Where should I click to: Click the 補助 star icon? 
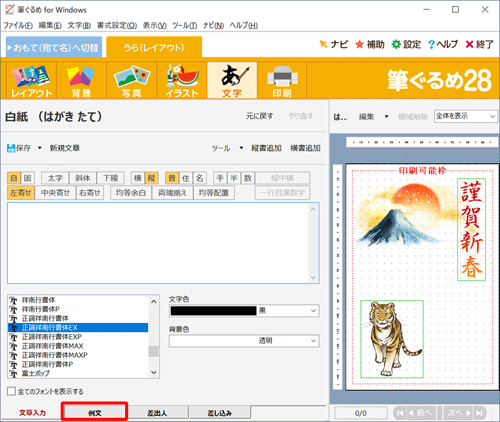point(359,44)
